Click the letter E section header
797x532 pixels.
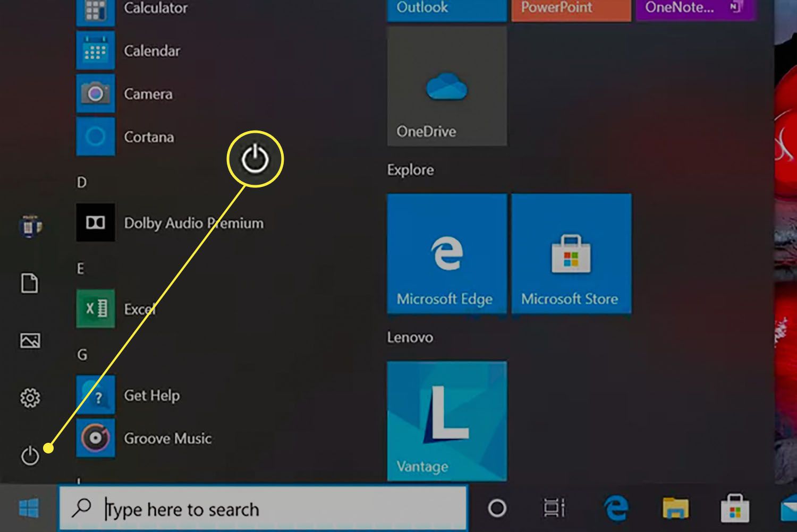[x=80, y=269]
